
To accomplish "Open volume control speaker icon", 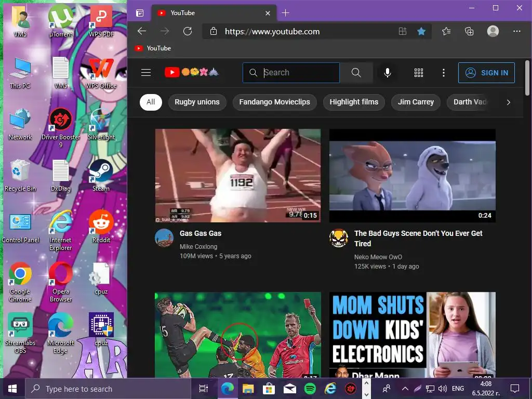I will 442,389.
